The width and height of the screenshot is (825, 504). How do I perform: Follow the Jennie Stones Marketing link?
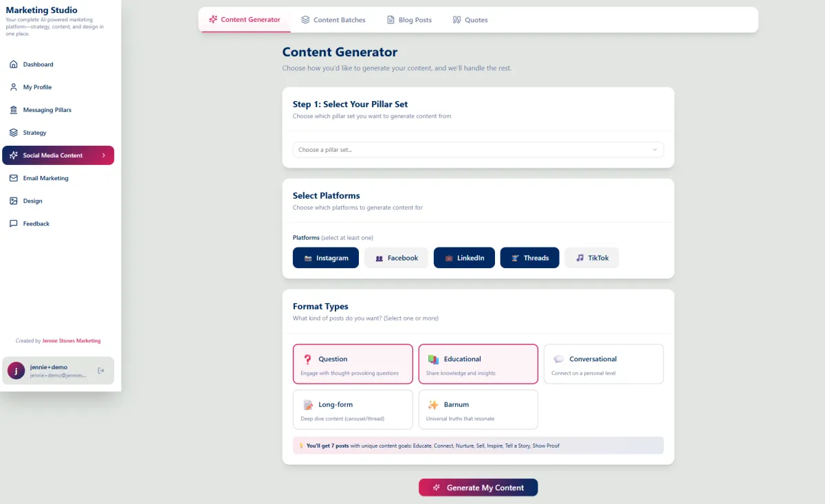pos(71,340)
